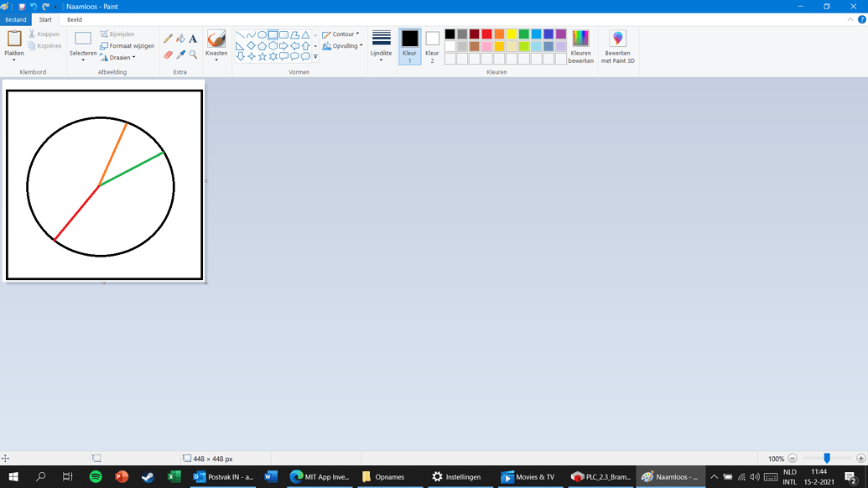Activate the Color picker eyedropper
Screen dimensions: 868x488
(180, 55)
